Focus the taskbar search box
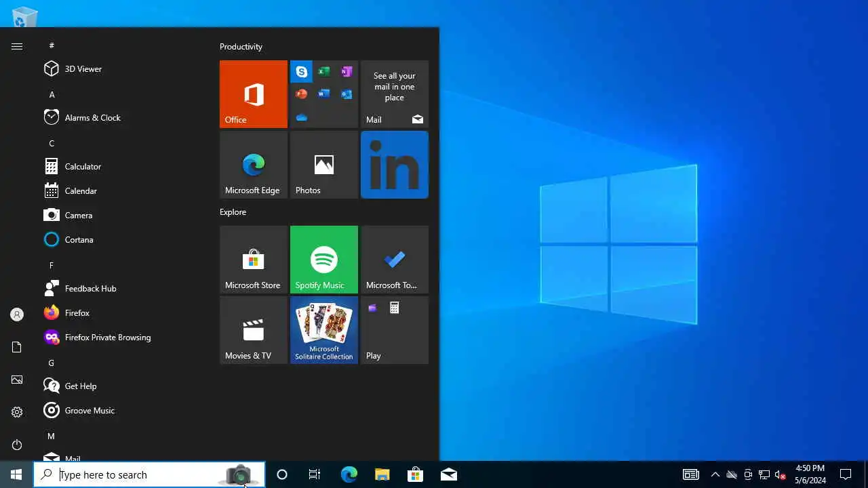868x488 pixels. tap(149, 474)
